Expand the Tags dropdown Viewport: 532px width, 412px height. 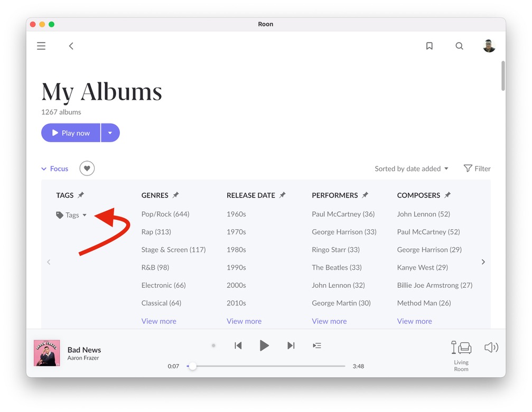pos(71,215)
